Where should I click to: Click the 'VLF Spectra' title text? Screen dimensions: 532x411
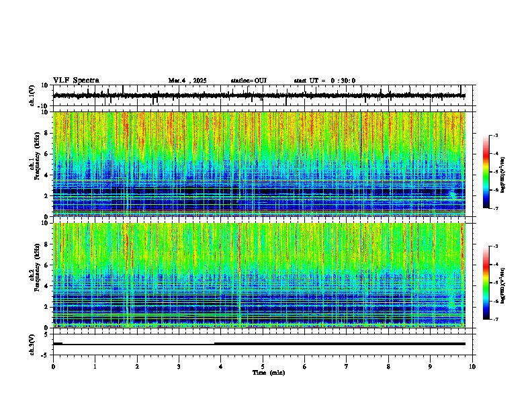tap(76, 81)
